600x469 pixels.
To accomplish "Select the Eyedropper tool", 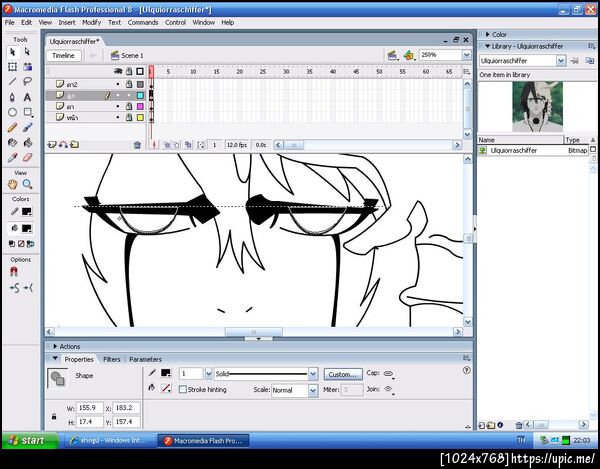I will 12,158.
